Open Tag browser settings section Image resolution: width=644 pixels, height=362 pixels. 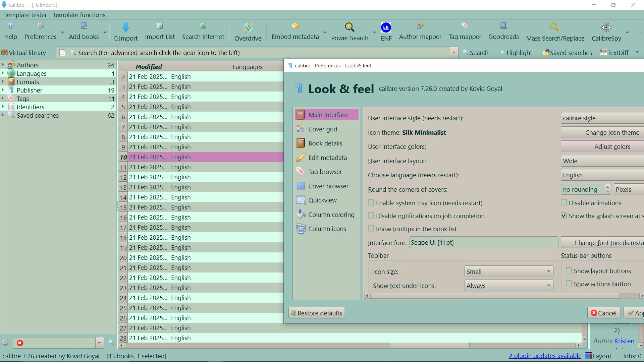click(x=326, y=172)
